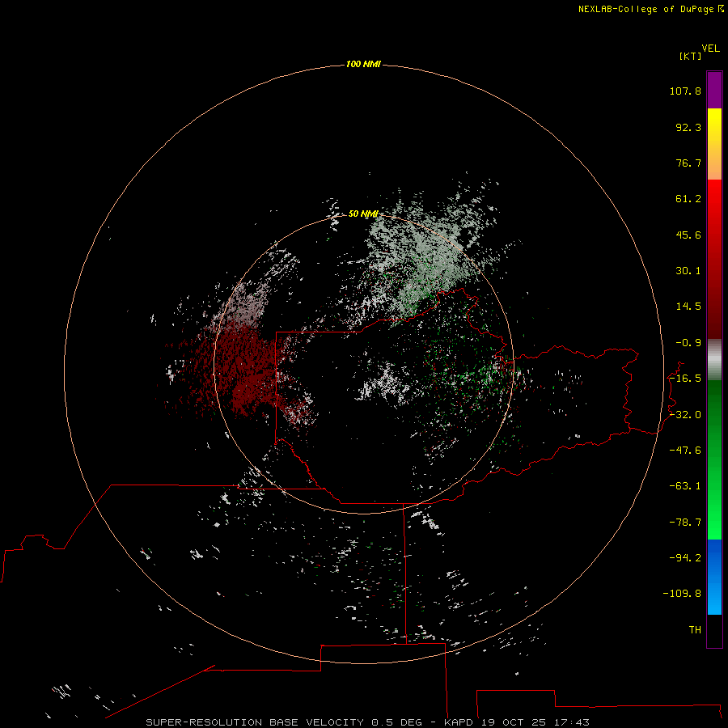The height and width of the screenshot is (728, 728).
Task: Click the -109.8 velocity scale value
Action: [682, 594]
